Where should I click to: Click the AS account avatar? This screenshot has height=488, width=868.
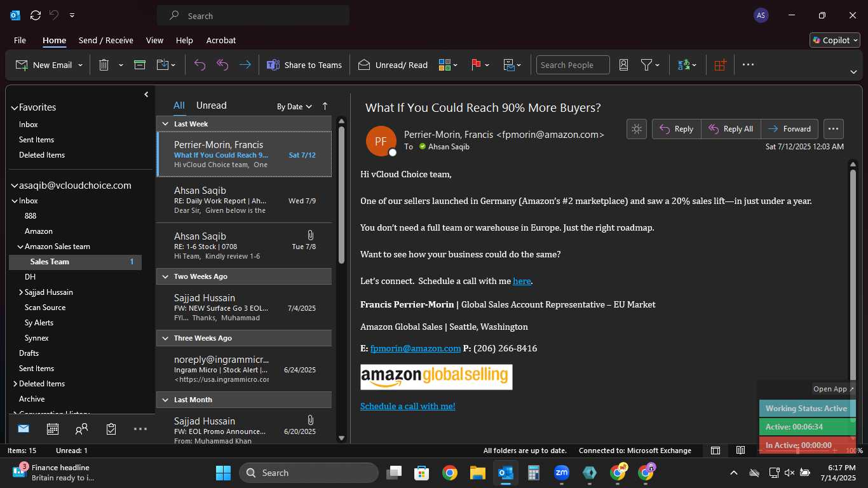(761, 15)
